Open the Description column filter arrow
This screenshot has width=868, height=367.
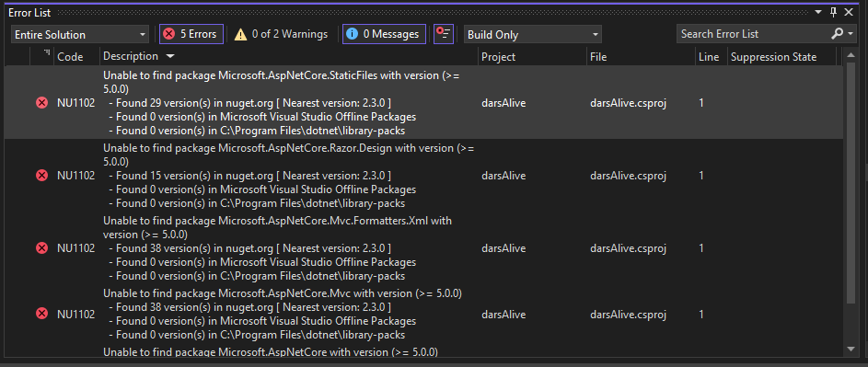pos(170,57)
